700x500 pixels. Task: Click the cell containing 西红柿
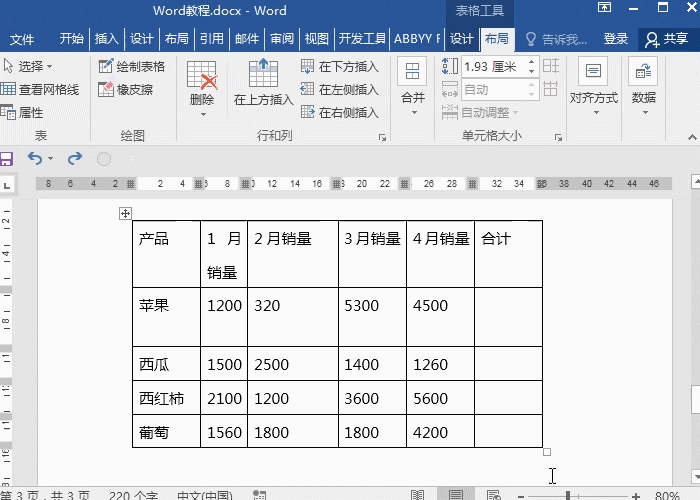point(167,398)
